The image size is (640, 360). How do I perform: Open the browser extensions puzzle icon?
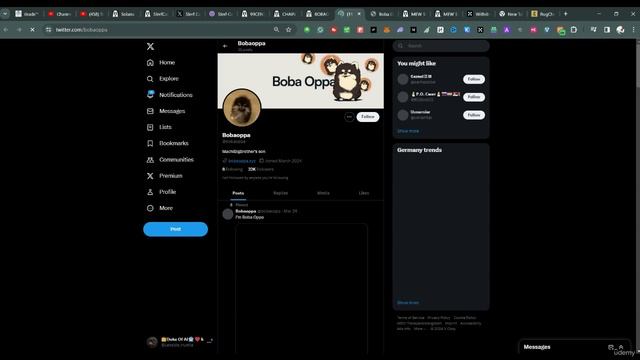point(574,29)
